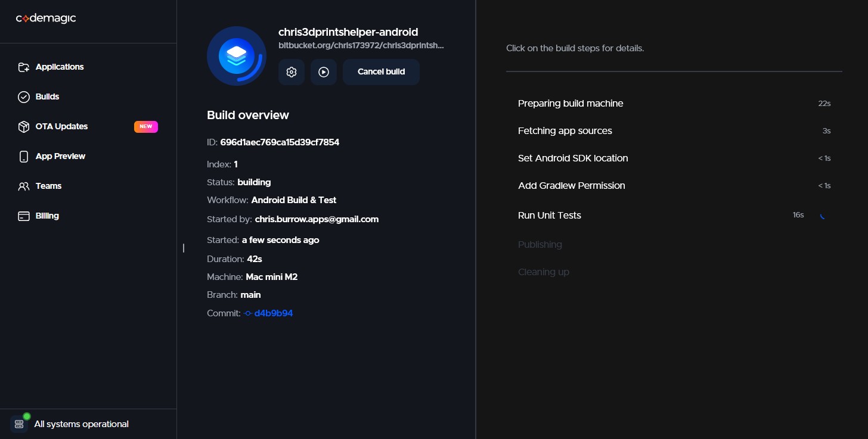This screenshot has width=868, height=439.
Task: Expand Preparing build machine step
Action: click(674, 104)
